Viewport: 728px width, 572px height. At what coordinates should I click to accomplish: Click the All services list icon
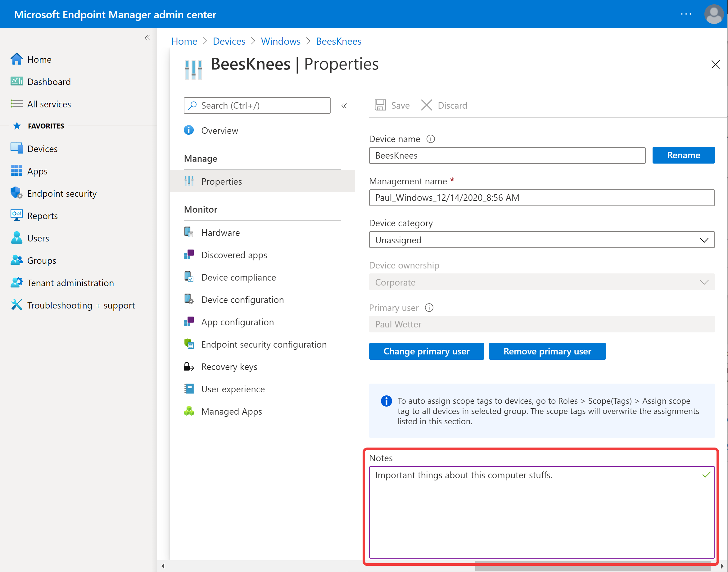(x=16, y=104)
